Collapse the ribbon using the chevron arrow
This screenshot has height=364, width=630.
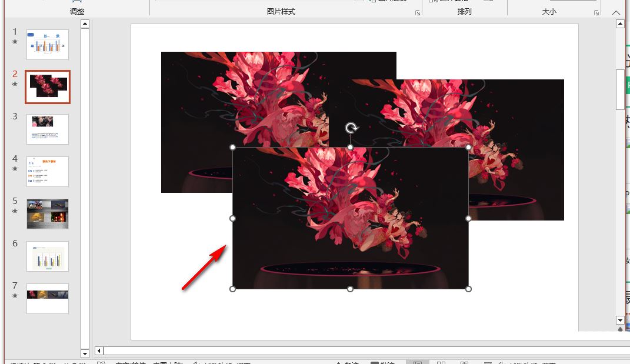tap(616, 12)
